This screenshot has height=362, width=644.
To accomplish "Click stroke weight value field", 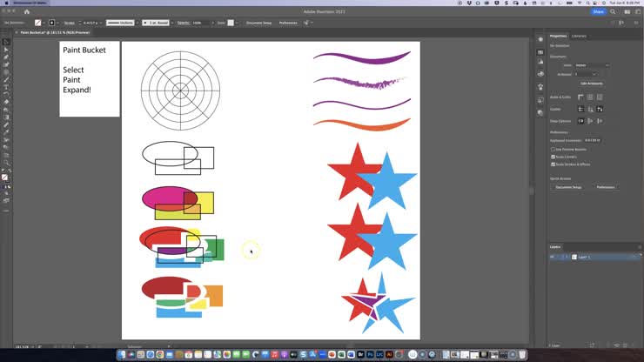I will pos(91,23).
